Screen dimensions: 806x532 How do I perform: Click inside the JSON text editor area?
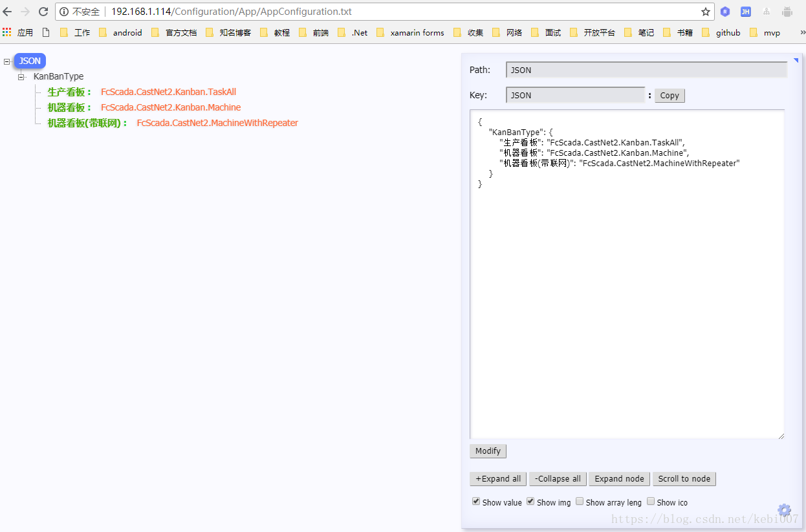pyautogui.click(x=627, y=274)
